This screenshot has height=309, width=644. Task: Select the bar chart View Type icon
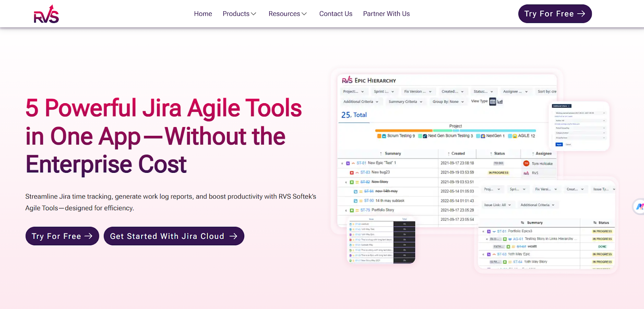500,102
